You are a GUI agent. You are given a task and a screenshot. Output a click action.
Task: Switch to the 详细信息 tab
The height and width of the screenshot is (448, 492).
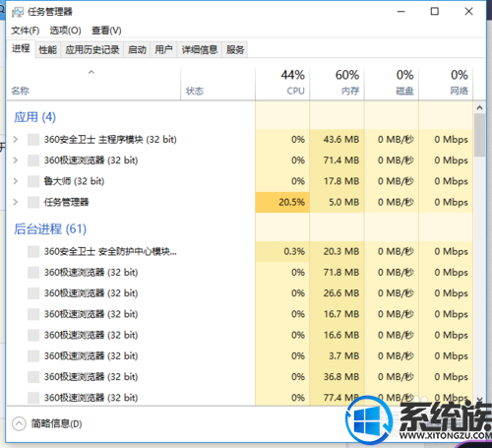click(x=200, y=50)
